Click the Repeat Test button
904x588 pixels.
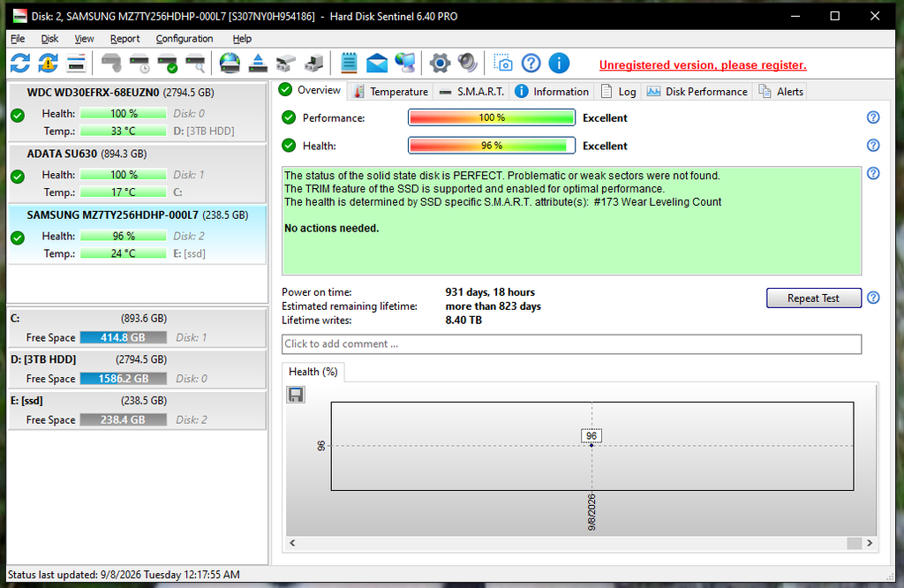(813, 298)
